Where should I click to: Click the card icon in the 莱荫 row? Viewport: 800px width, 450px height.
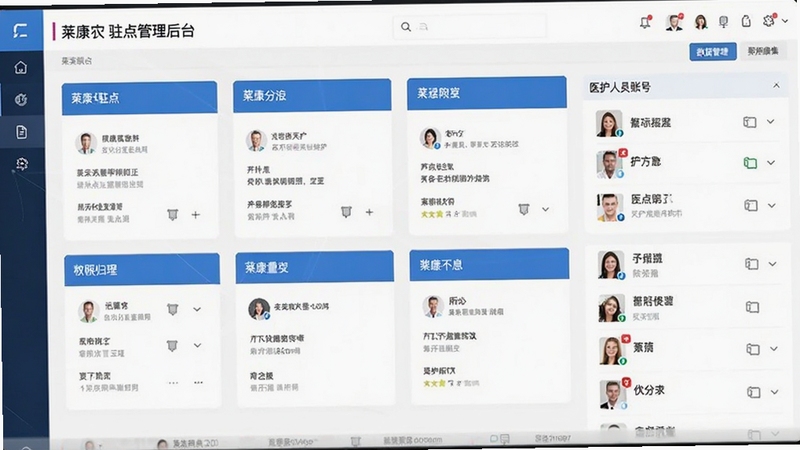tap(753, 349)
